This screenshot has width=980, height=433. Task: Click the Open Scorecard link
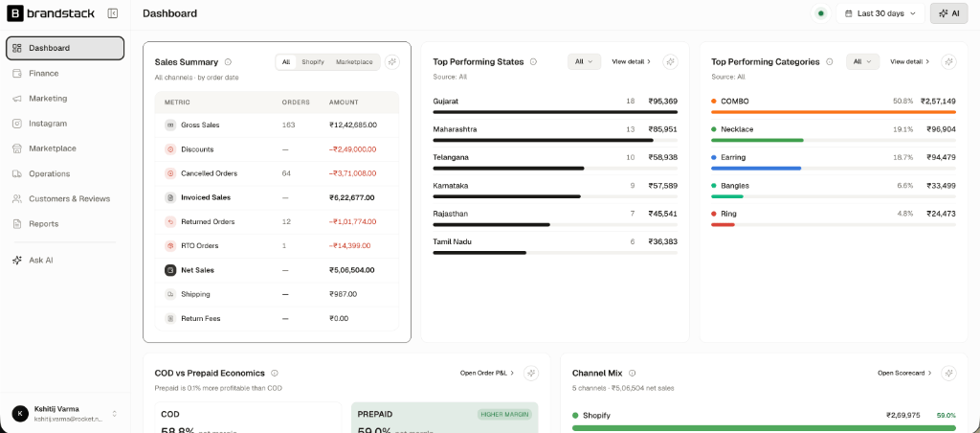[x=904, y=373]
